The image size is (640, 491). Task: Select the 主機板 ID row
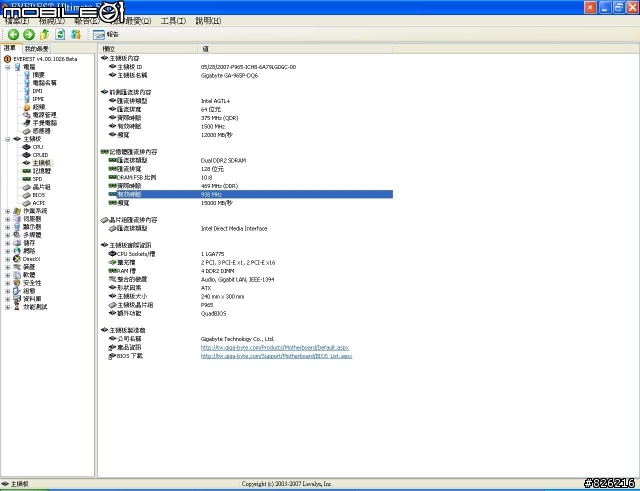[246, 67]
